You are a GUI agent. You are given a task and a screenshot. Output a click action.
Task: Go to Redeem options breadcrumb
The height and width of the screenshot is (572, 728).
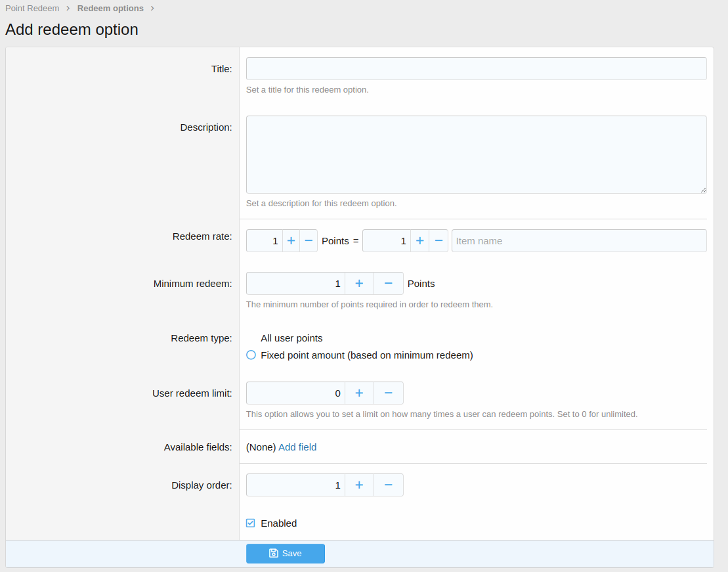click(110, 9)
